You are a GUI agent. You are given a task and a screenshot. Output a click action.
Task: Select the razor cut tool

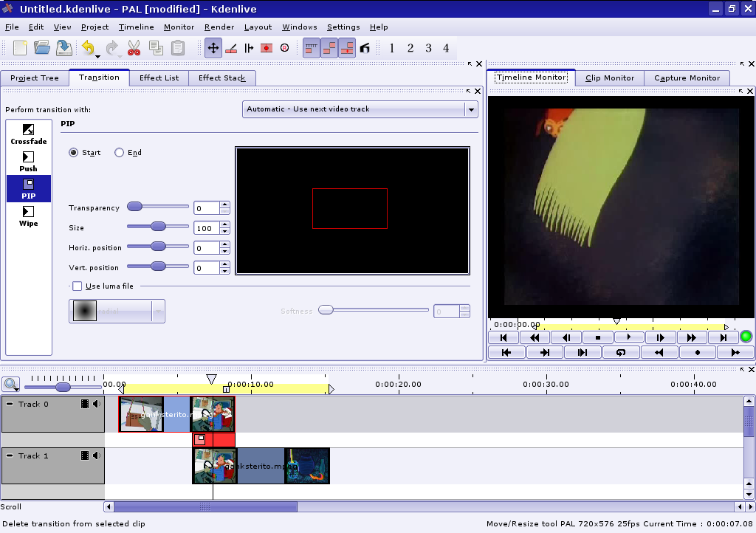pos(230,48)
